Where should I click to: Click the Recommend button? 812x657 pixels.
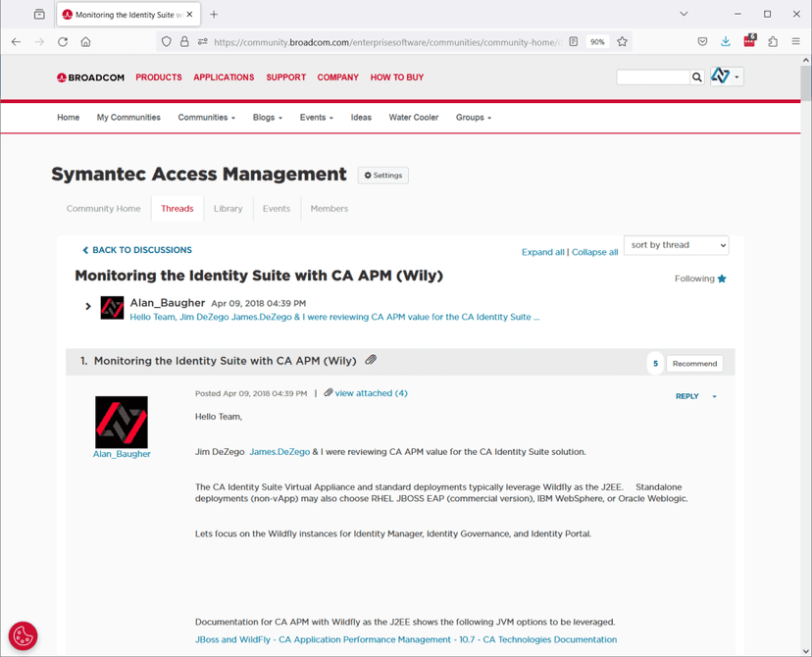pos(694,363)
